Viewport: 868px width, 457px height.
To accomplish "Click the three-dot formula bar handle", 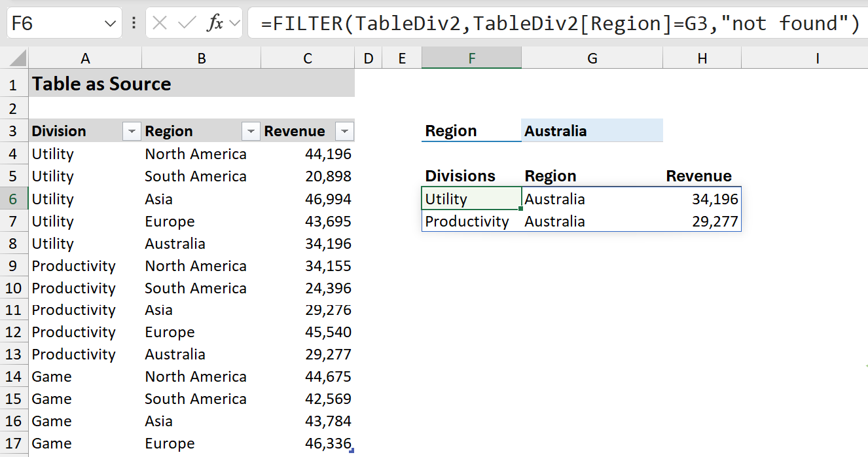I will coord(134,24).
